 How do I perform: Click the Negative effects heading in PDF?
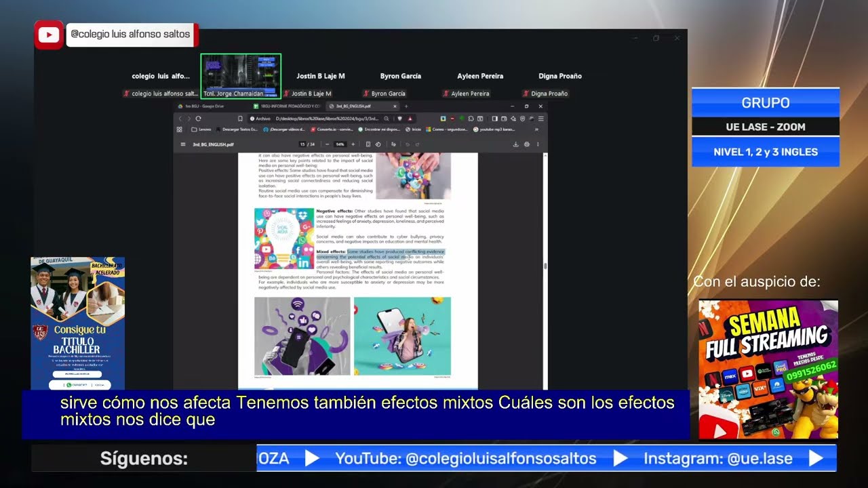click(x=334, y=211)
